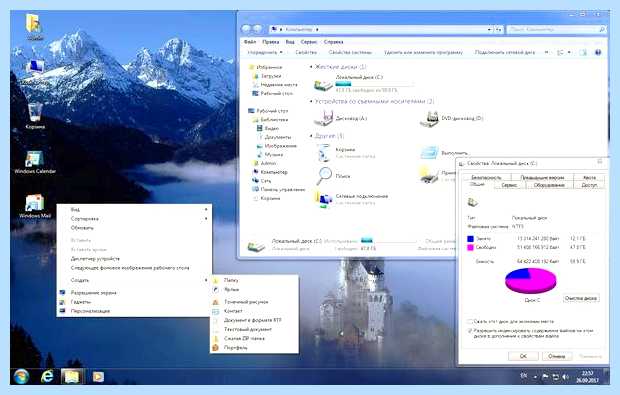
Task: Select the Computer icon on the desktop
Action: [36, 66]
